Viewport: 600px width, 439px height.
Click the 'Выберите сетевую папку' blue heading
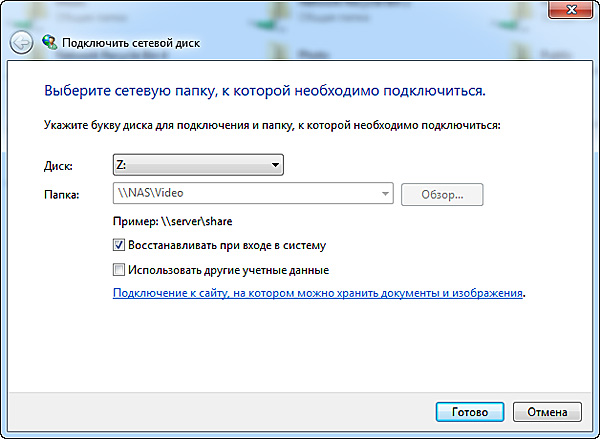pyautogui.click(x=265, y=90)
